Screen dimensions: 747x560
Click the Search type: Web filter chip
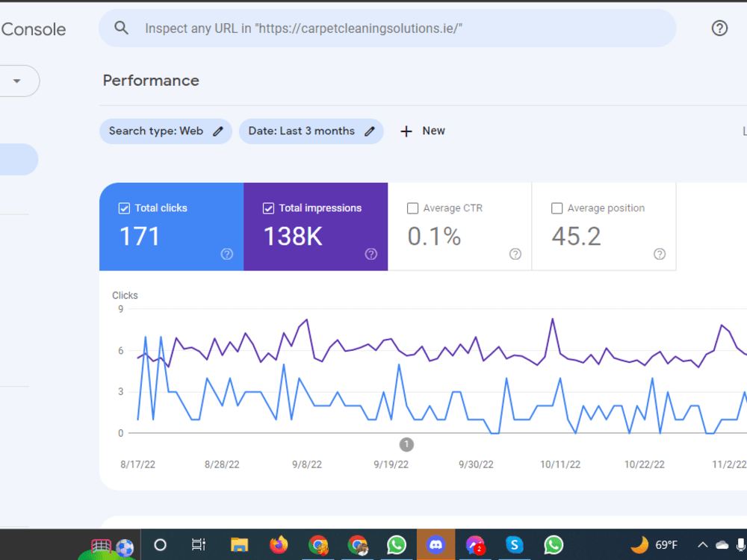166,131
